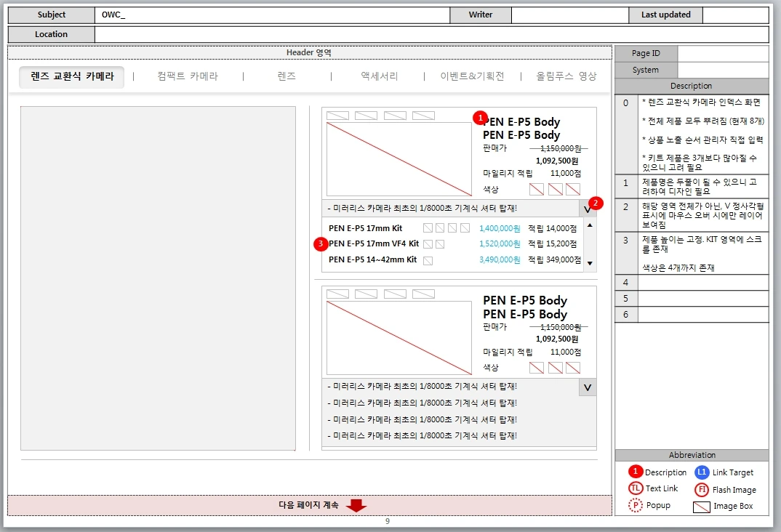This screenshot has width=781, height=532.
Task: Click the Description column header
Action: [692, 86]
